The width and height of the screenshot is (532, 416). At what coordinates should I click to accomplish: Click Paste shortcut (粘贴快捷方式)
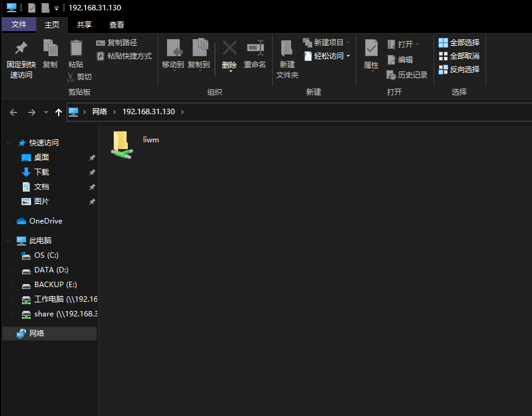coord(124,56)
